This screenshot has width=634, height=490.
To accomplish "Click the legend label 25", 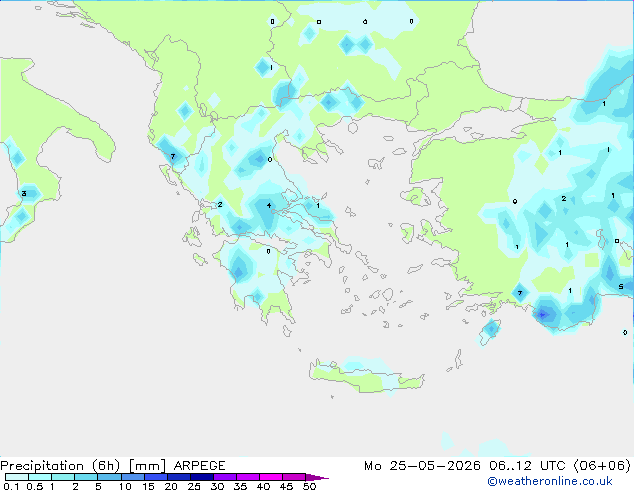I will point(194,486).
